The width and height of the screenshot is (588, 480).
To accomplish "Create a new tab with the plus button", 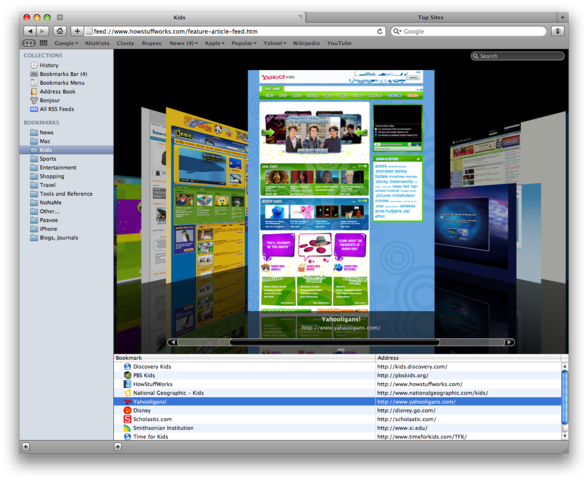I will (x=562, y=17).
